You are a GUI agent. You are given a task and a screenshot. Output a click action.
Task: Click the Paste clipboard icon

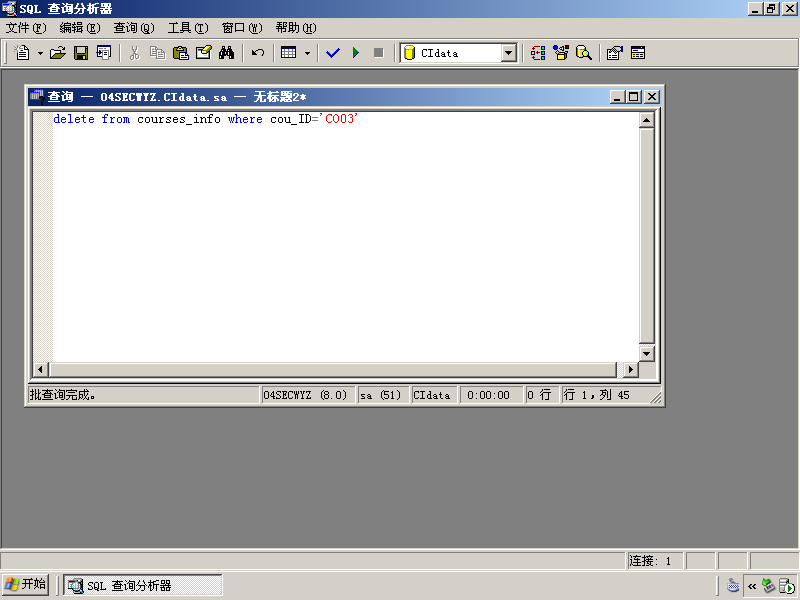click(x=181, y=53)
